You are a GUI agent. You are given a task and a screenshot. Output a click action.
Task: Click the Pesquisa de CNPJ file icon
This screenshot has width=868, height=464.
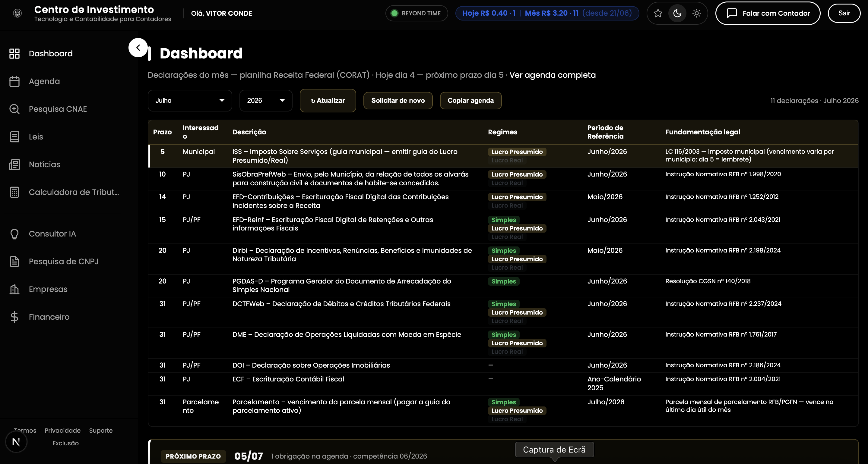14,262
